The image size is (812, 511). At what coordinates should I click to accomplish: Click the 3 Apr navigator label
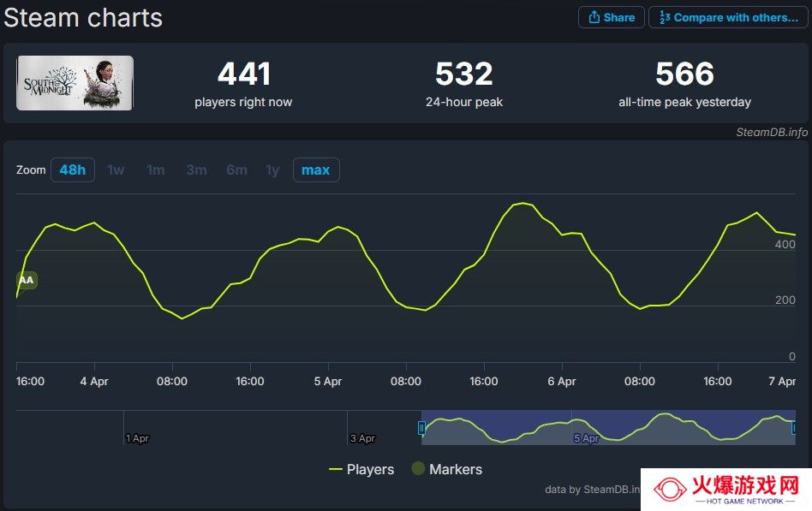point(362,438)
